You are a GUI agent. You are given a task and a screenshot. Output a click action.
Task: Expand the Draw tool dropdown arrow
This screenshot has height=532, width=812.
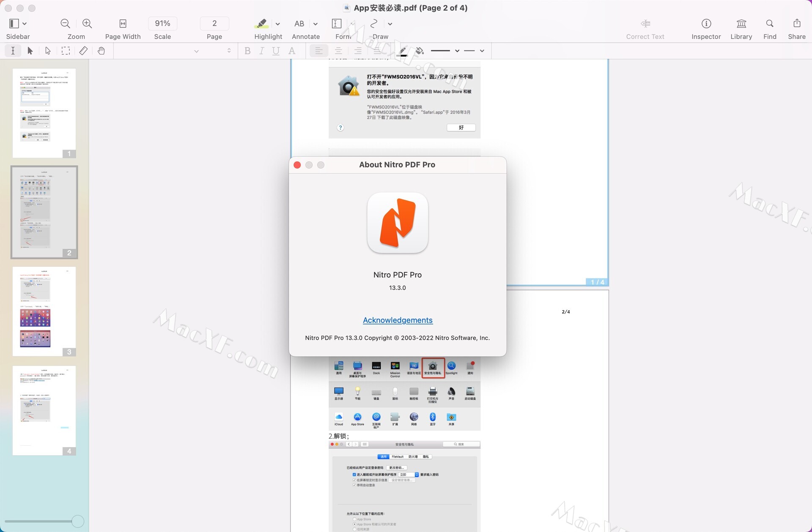coord(390,24)
